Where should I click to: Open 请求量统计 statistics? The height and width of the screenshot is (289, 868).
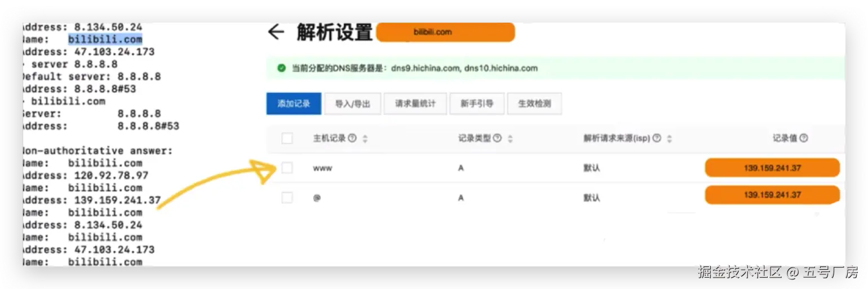[x=415, y=104]
